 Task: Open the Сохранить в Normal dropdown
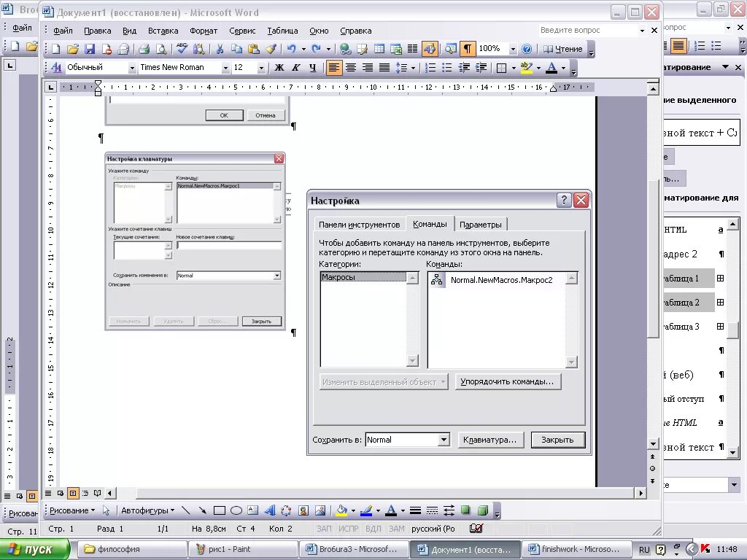(x=444, y=440)
